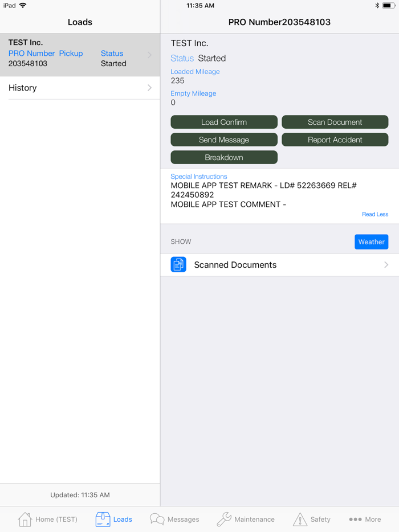Image resolution: width=399 pixels, height=532 pixels.
Task: Tap the 11:35 AM status bar clock
Action: click(x=200, y=6)
